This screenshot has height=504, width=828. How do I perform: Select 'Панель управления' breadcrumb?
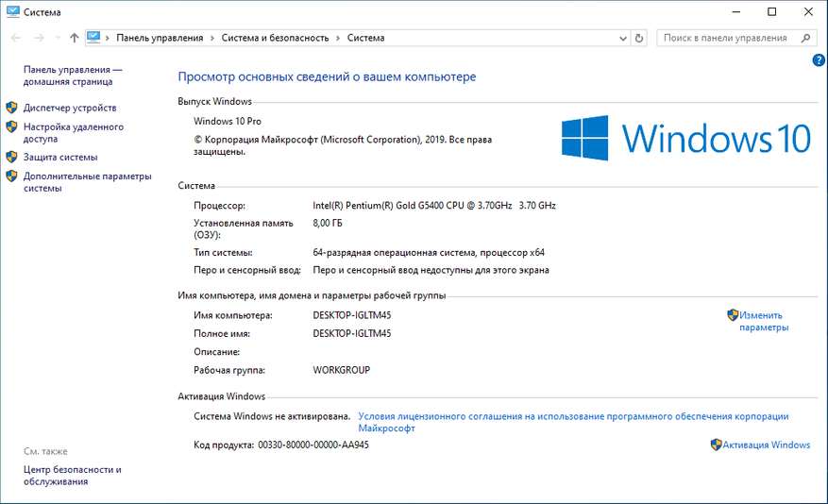click(x=160, y=38)
